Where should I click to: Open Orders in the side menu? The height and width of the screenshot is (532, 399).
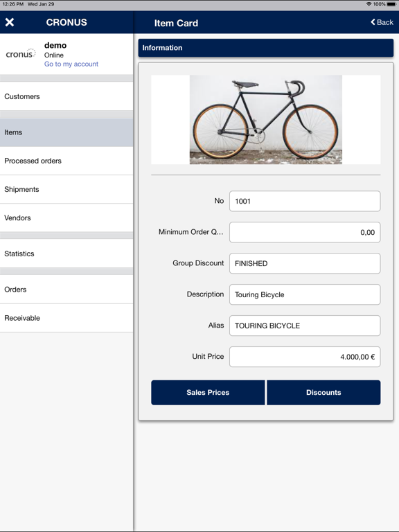tap(66, 290)
